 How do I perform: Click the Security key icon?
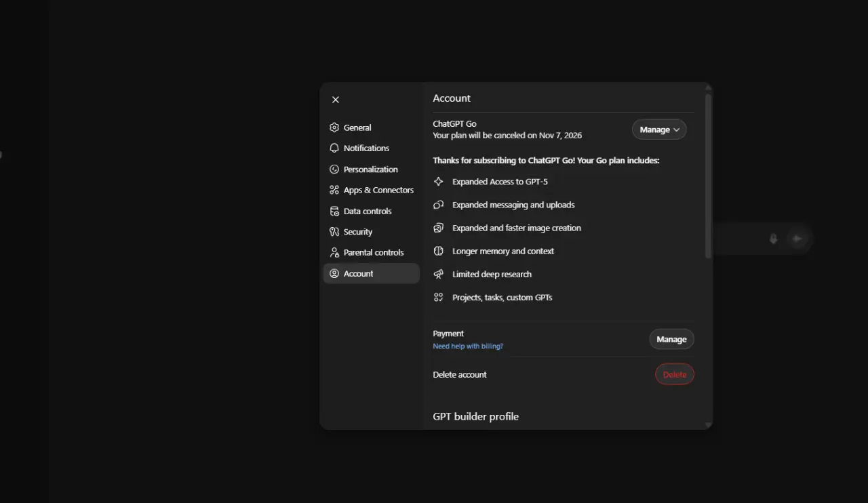point(334,232)
